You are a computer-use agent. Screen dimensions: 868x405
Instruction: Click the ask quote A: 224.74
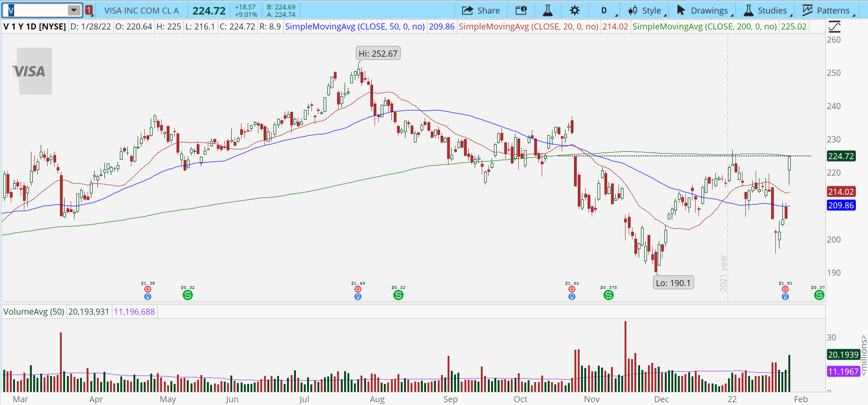pos(281,15)
